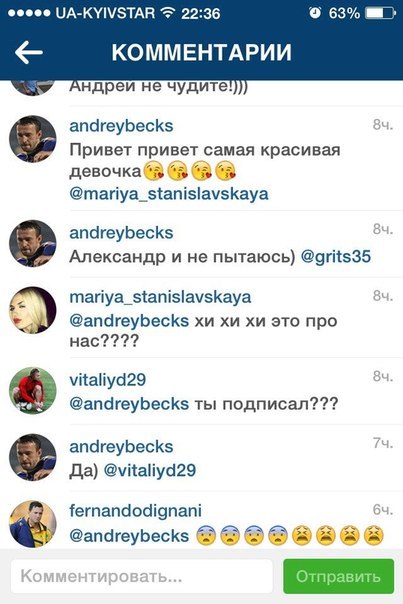Tap @vitaliyd29 mention in "Да)" comment
Image resolution: width=403 pixels, height=604 pixels.
click(x=150, y=470)
